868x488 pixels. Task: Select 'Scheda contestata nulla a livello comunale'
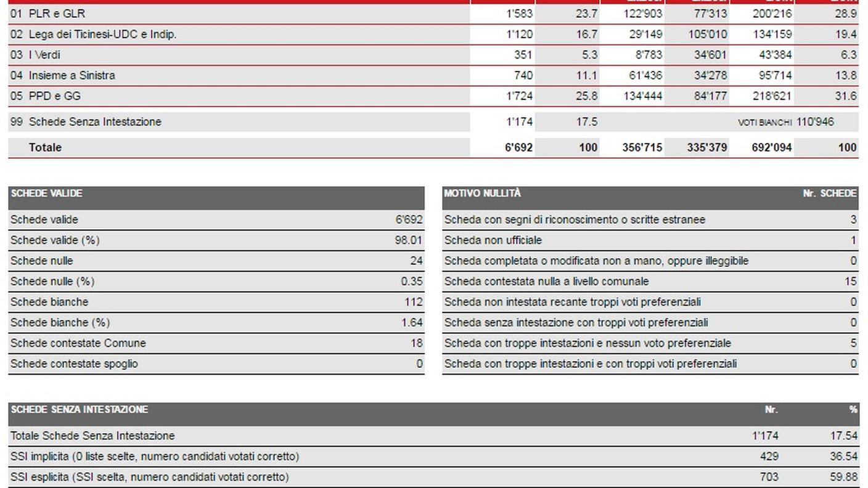tap(546, 282)
